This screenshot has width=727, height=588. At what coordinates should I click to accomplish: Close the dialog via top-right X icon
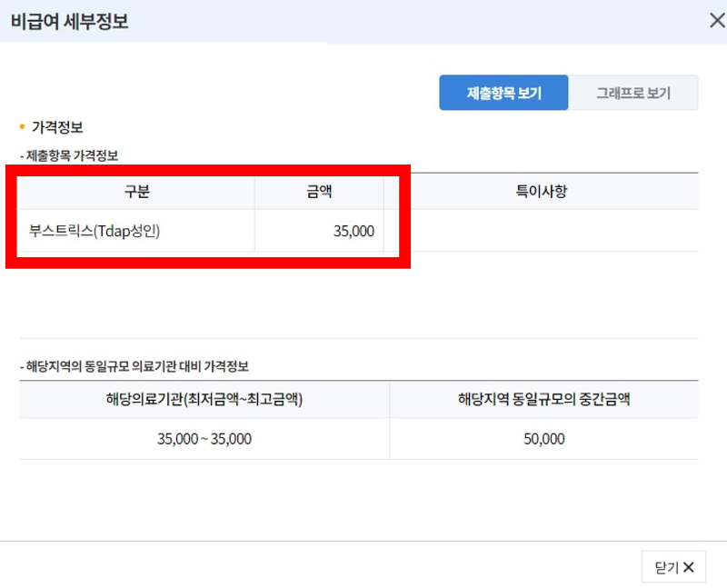(717, 20)
